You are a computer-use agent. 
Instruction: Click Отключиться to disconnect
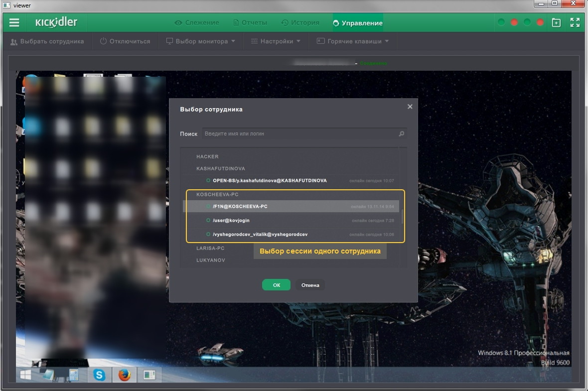click(x=125, y=41)
